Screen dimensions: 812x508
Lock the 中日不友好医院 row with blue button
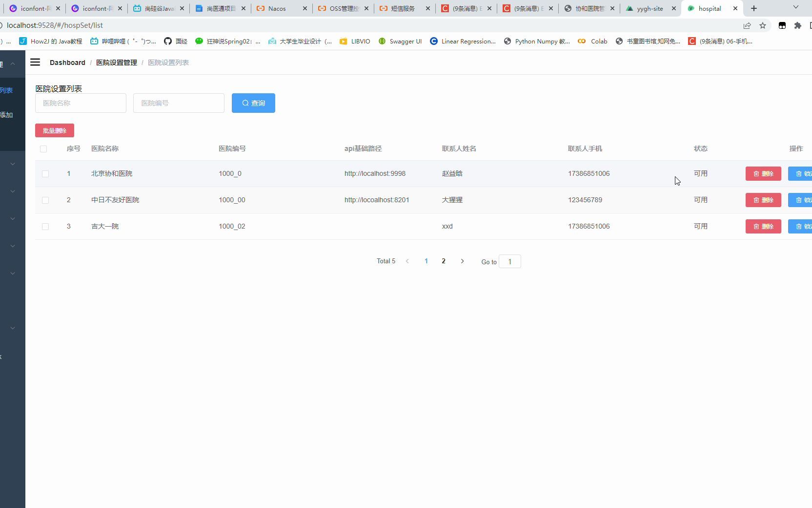[x=800, y=200]
